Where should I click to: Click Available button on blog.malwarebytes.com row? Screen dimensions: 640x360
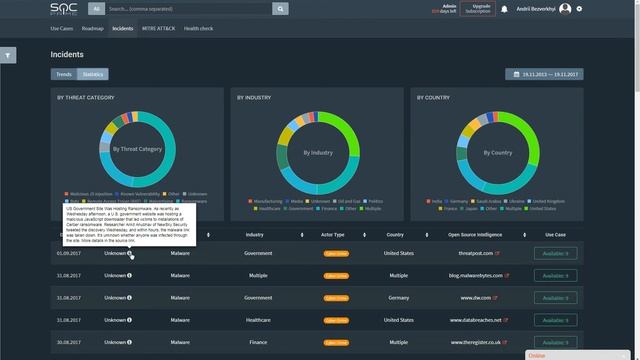pos(556,276)
